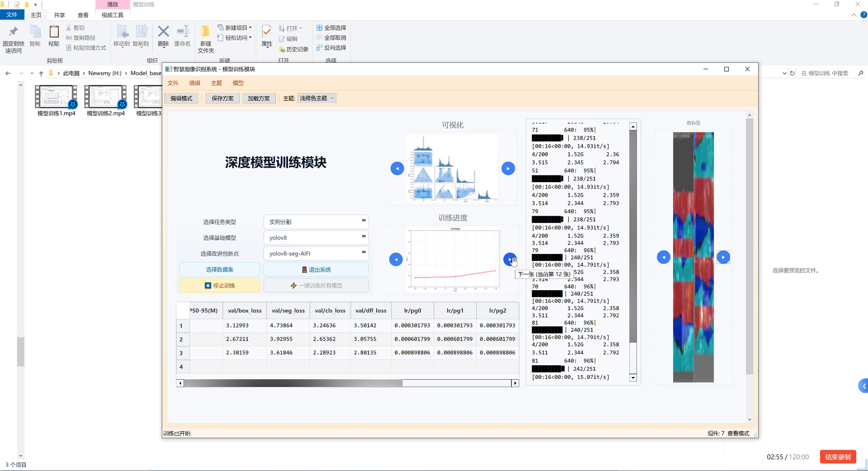Refresh the Explorer address bar
868x471 pixels.
[792, 73]
